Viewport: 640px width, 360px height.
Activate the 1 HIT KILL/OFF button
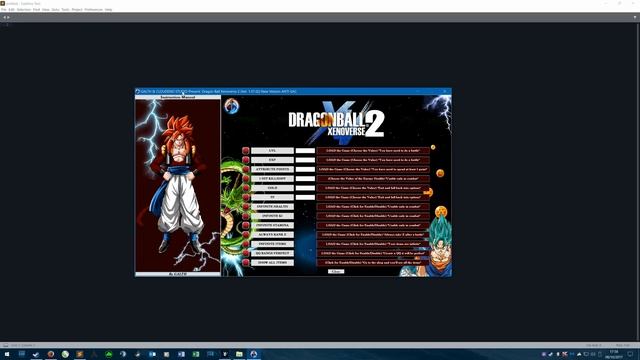tap(272, 178)
